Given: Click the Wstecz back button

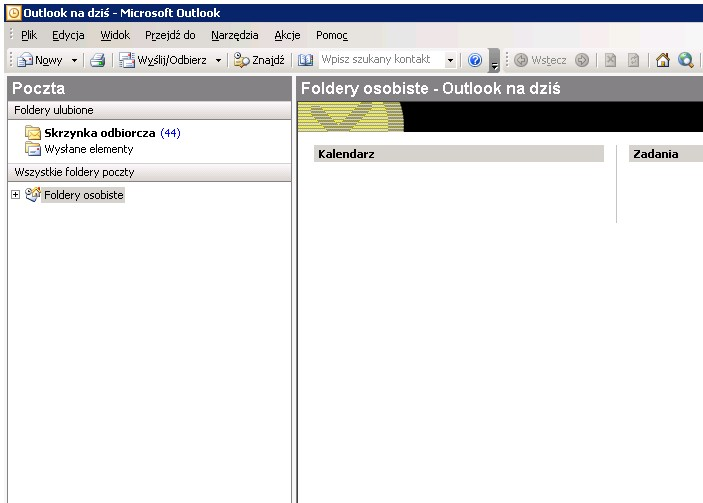Looking at the screenshot, I should click(540, 60).
